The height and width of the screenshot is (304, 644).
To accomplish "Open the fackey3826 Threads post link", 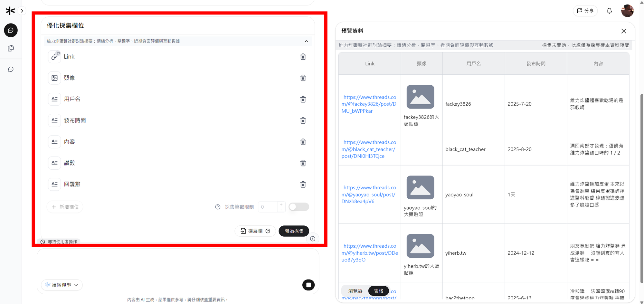I will 369,104.
